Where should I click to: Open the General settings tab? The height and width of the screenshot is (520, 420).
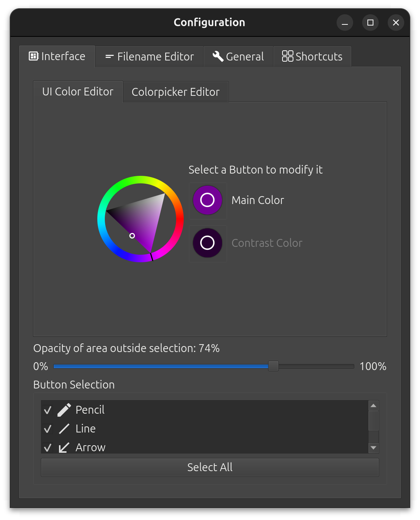(x=239, y=57)
